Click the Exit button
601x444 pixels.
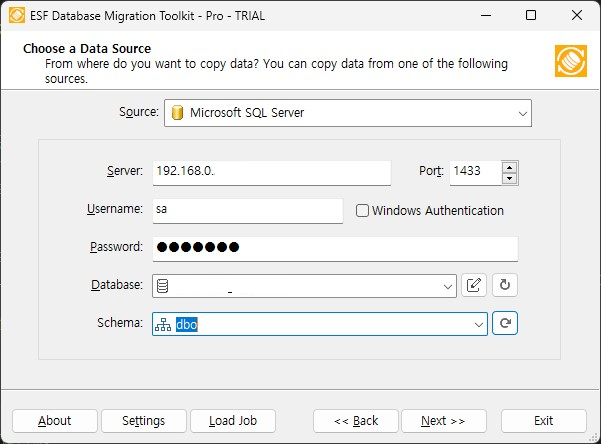tap(544, 421)
